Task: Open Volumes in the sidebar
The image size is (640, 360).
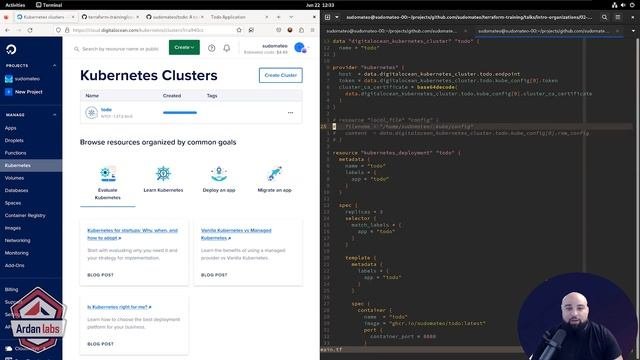Action: click(14, 178)
